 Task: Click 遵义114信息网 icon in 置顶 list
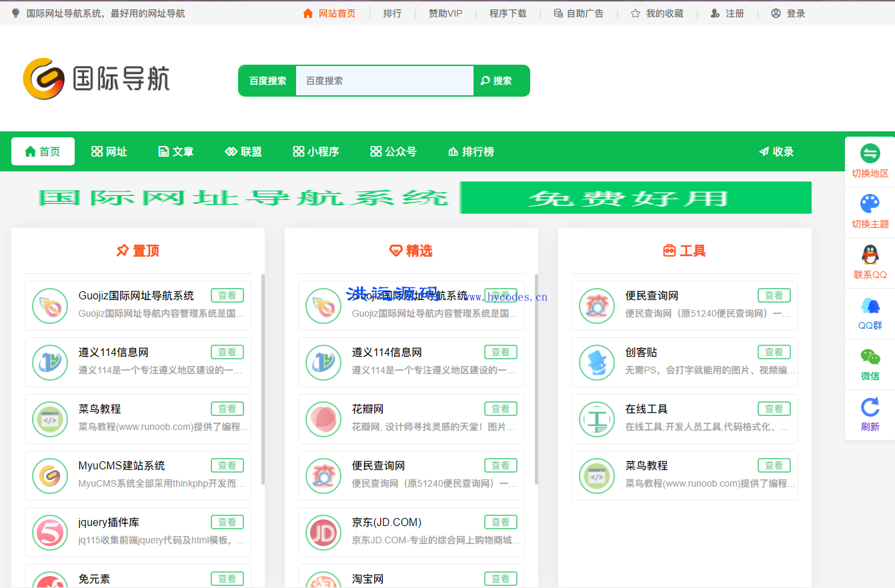[x=50, y=363]
